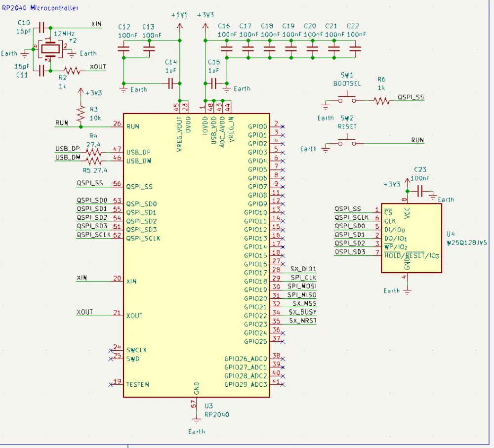Select resistor R4 27.4 on USB_DP line
Screen dimensions: 494x448
click(92, 151)
